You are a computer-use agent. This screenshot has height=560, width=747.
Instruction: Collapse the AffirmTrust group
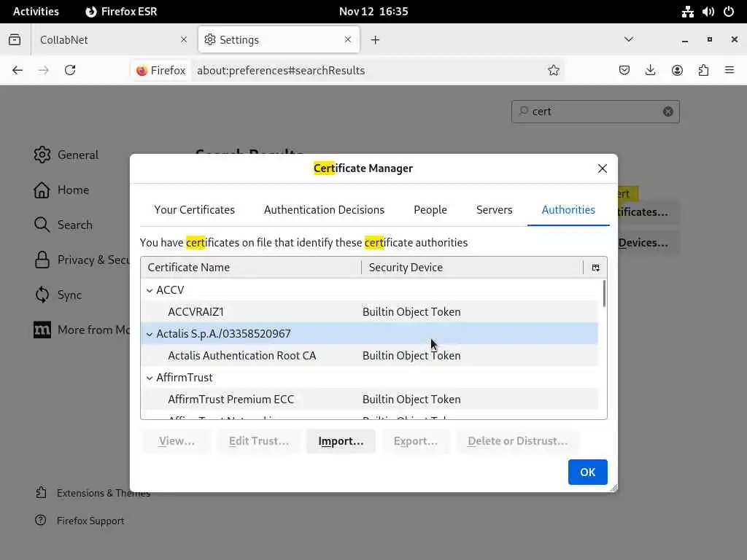pyautogui.click(x=150, y=378)
